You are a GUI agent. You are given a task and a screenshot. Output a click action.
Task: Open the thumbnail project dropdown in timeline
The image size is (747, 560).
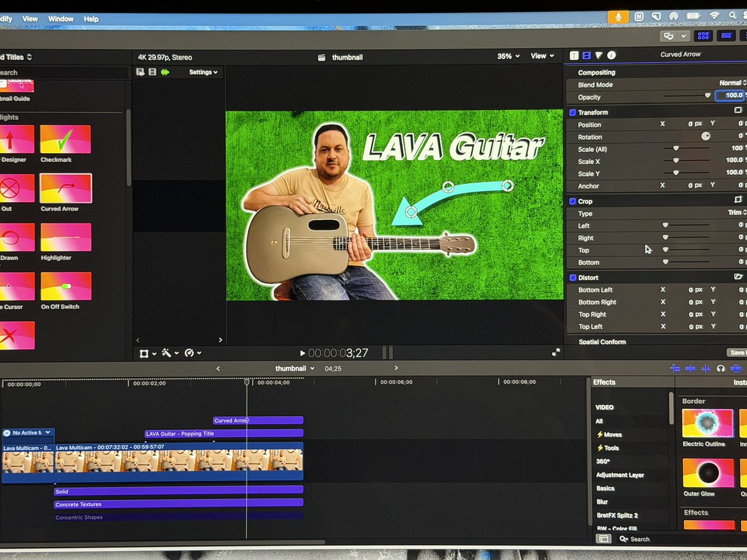pos(294,368)
